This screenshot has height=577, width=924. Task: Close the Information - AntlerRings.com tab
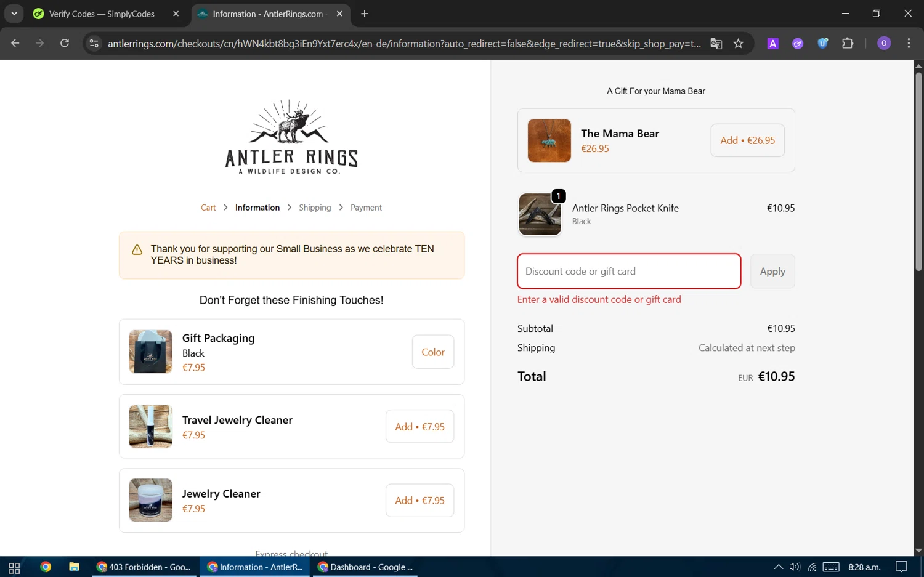339,14
